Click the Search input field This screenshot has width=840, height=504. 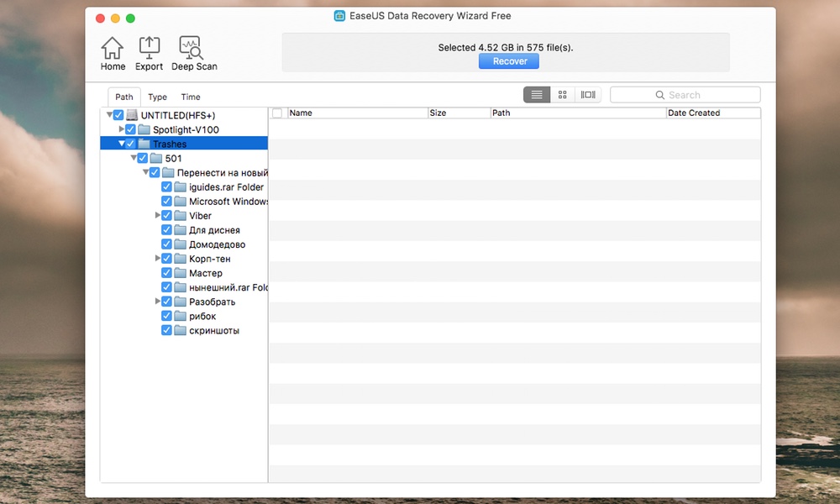(685, 95)
